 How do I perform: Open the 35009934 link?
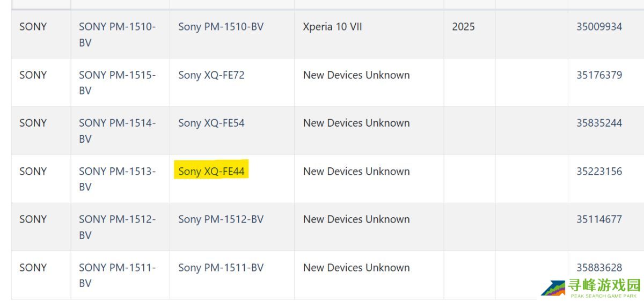pos(599,27)
